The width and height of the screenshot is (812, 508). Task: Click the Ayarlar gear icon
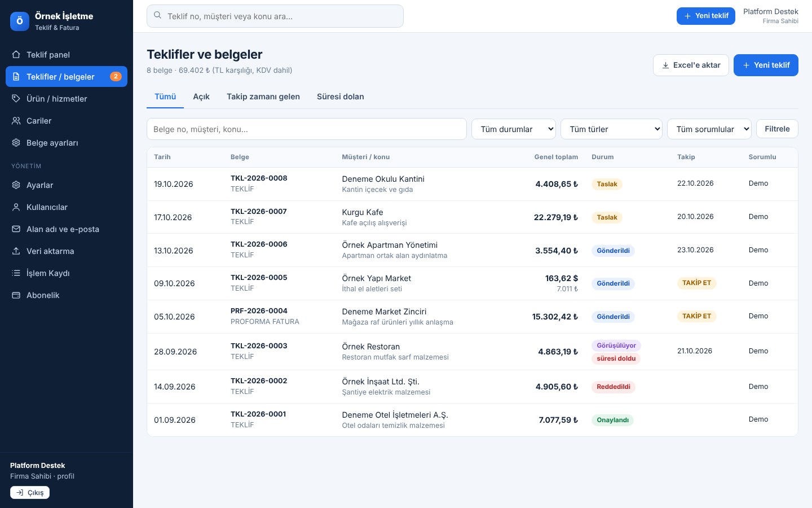click(16, 185)
